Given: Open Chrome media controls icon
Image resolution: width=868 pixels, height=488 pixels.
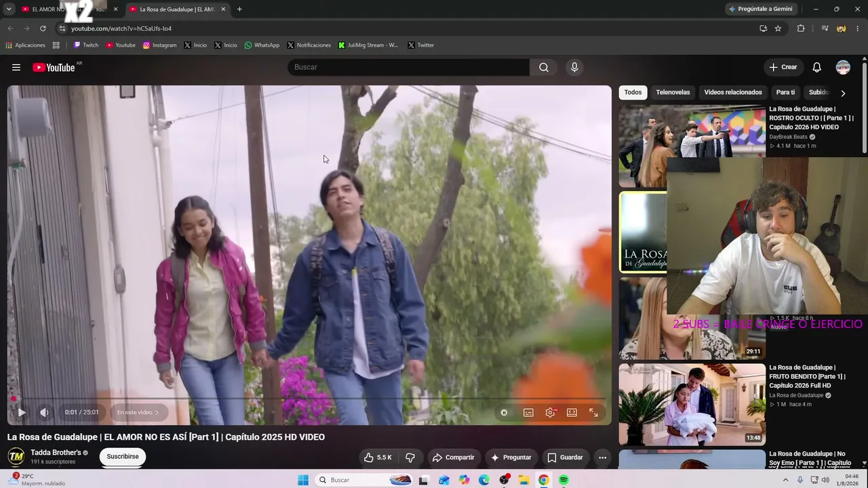Looking at the screenshot, I should [x=825, y=28].
